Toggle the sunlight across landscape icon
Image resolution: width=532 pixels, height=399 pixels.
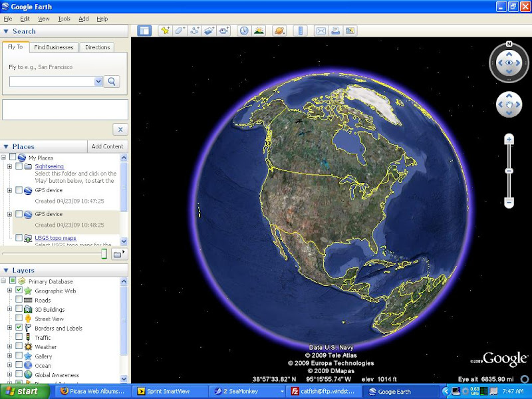pos(259,31)
